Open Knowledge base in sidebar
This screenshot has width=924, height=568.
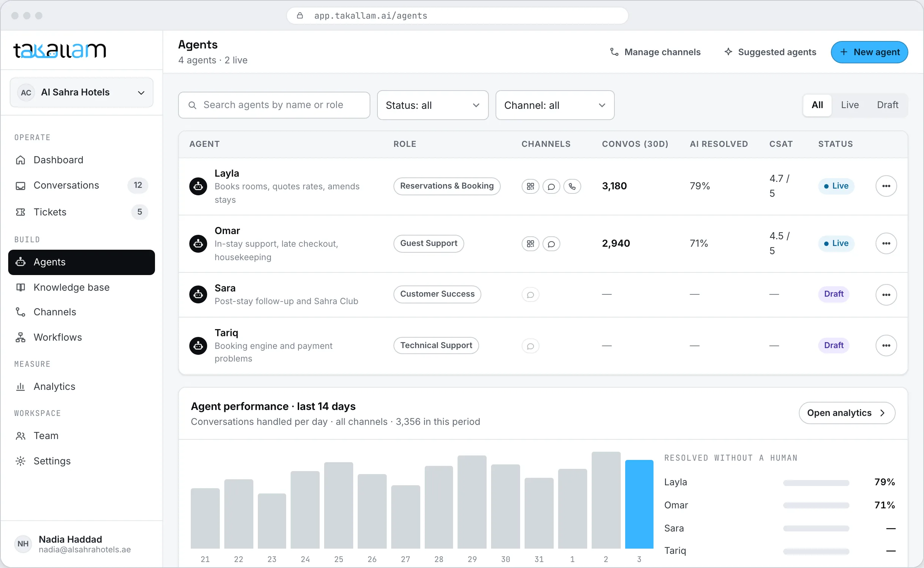pyautogui.click(x=82, y=287)
